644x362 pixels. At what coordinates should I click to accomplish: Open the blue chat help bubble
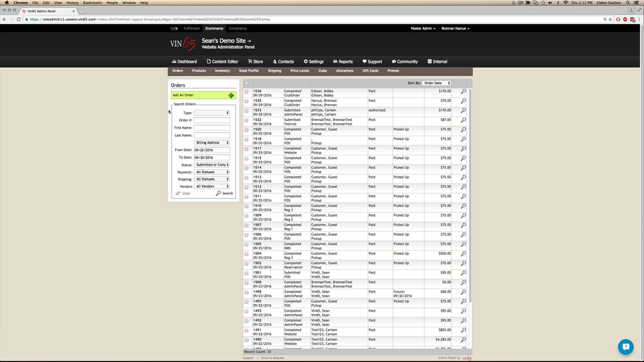pos(625,347)
